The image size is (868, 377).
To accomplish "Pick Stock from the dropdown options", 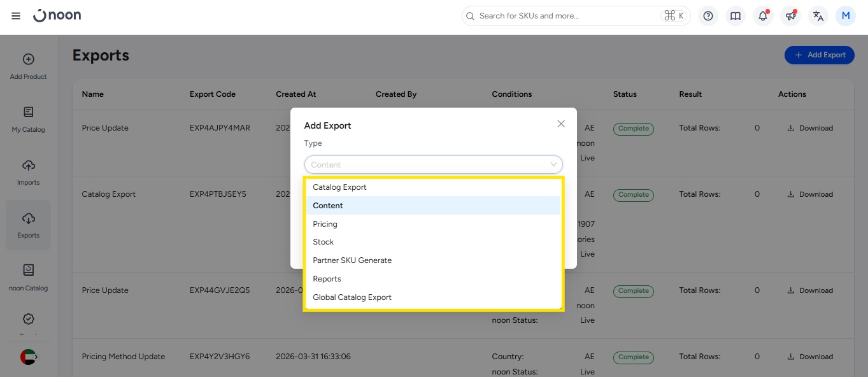I will 323,242.
